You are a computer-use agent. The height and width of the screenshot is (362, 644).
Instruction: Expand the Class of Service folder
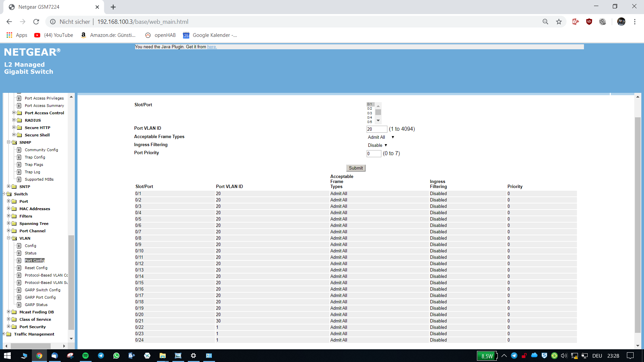[x=9, y=319]
